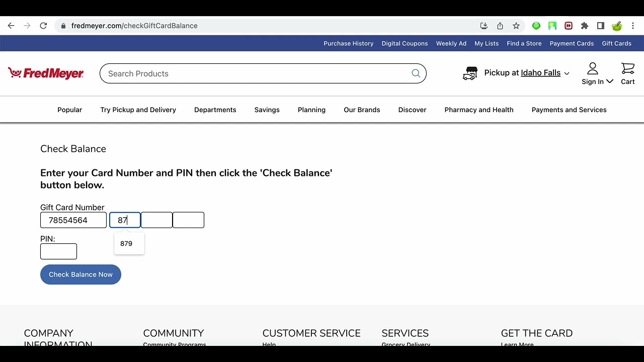The width and height of the screenshot is (644, 362).
Task: Open Pharmacy and Health menu
Action: (x=479, y=110)
